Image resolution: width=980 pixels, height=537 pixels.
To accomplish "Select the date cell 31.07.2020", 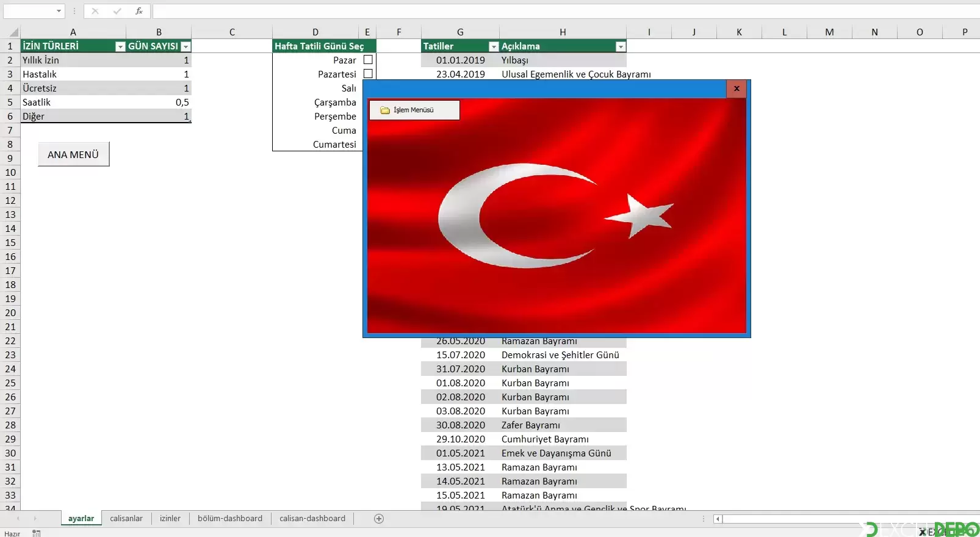I will [x=460, y=369].
